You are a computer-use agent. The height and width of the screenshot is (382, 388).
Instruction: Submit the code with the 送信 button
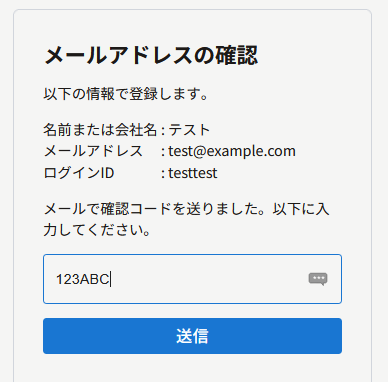[192, 336]
